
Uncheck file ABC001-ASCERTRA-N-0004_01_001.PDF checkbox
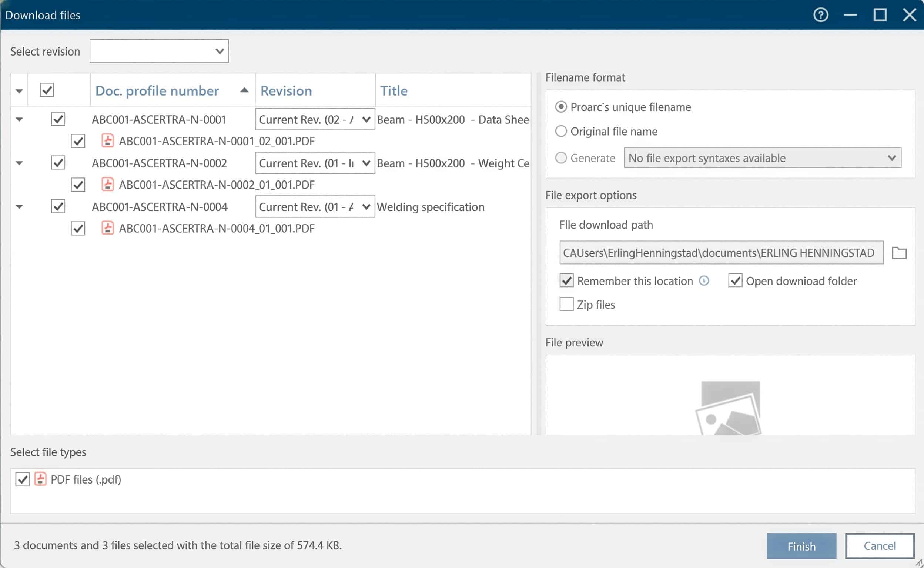point(78,228)
